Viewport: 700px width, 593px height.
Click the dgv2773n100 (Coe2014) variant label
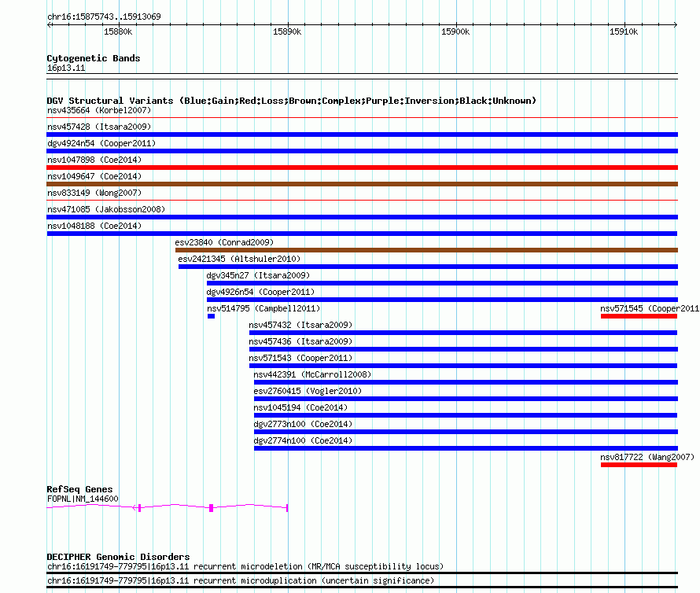303,424
